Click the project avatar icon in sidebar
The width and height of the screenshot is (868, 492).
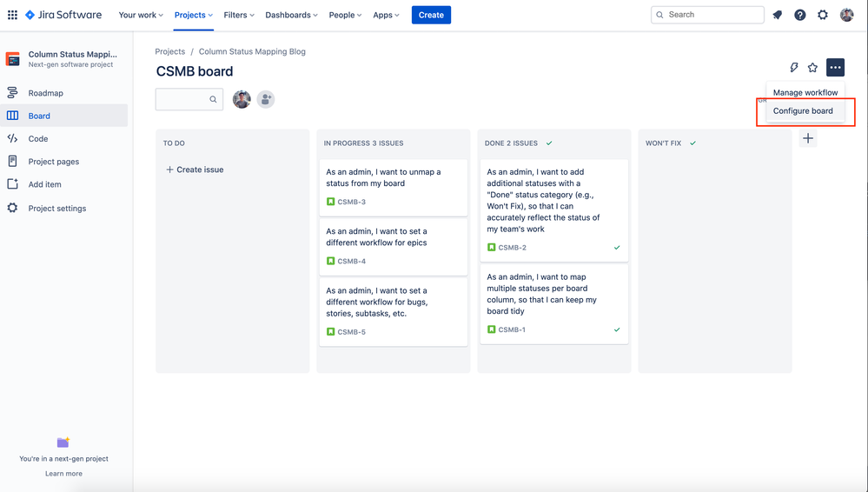13,59
